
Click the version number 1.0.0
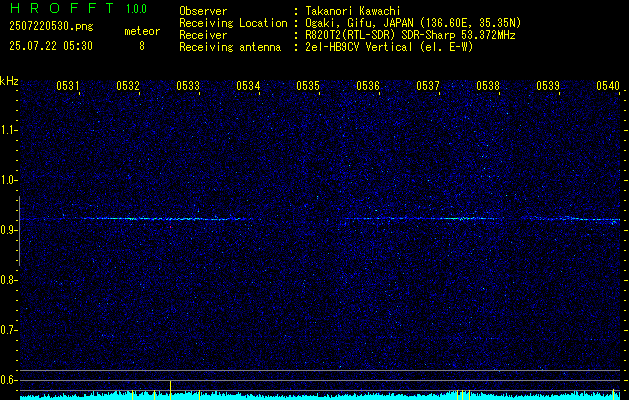(x=136, y=9)
